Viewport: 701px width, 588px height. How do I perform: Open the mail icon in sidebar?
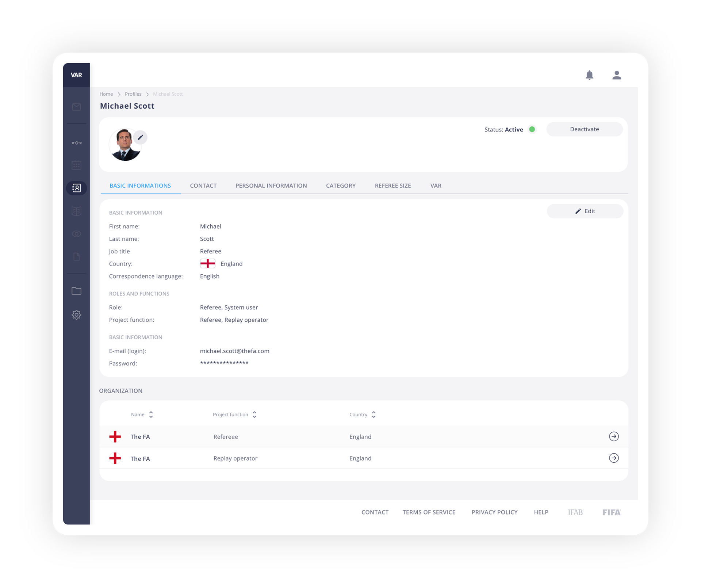76,107
